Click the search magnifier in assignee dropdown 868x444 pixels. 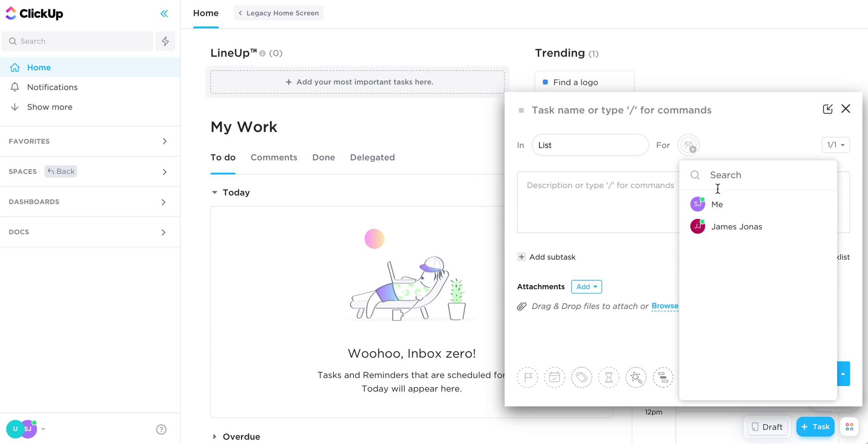(695, 175)
